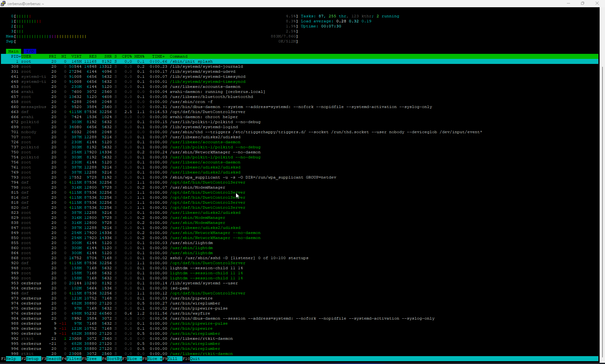605x364 pixels.
Task: Click the Tasks summary line
Action: click(350, 16)
